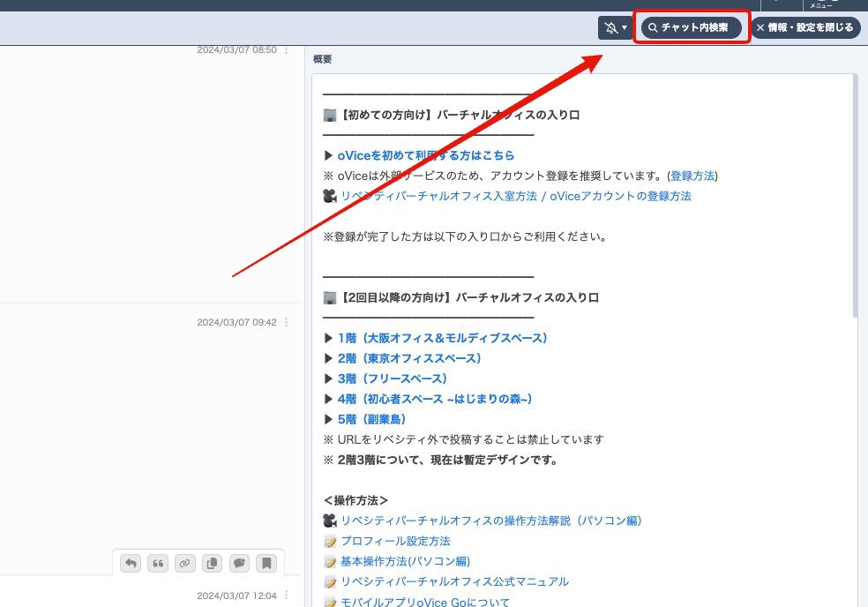This screenshot has width=868, height=607.
Task: Open the 登録方法 link
Action: click(692, 176)
